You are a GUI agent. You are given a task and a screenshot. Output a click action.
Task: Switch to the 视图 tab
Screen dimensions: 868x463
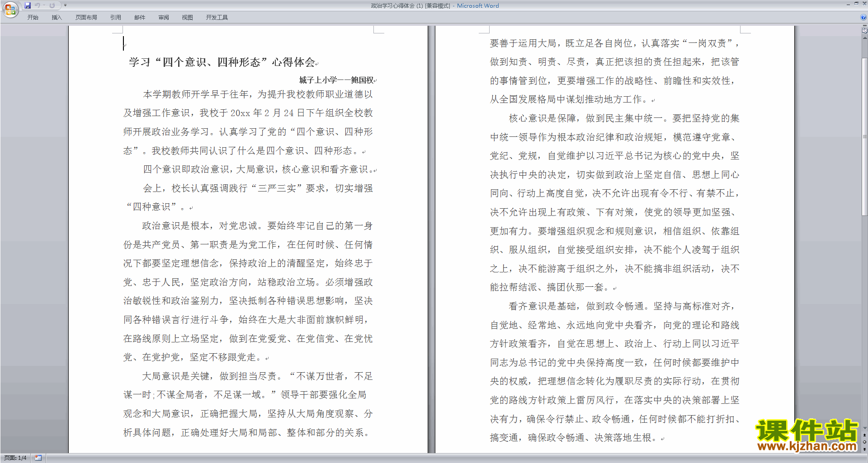(188, 18)
